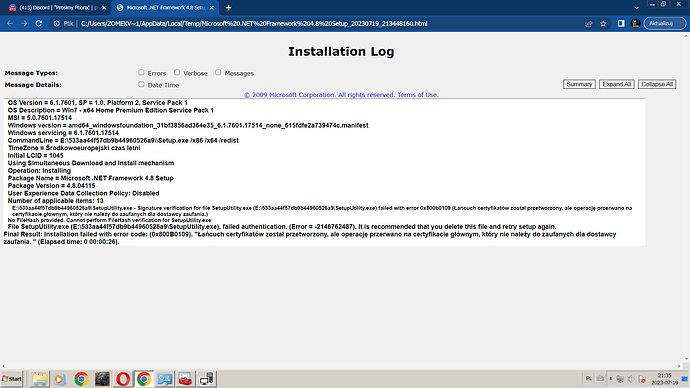Bookmark this page with the star icon
Screen dimensions: 690x388
(603, 24)
